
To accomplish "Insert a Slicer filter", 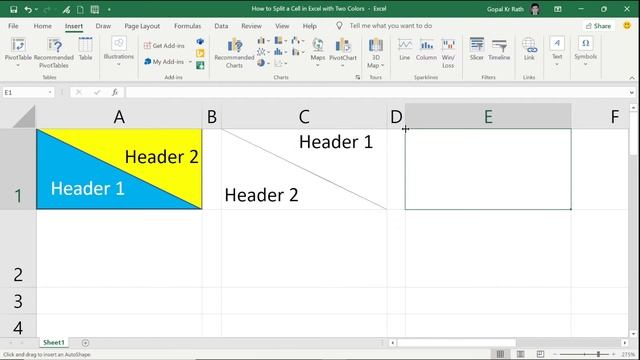I will pyautogui.click(x=476, y=49).
